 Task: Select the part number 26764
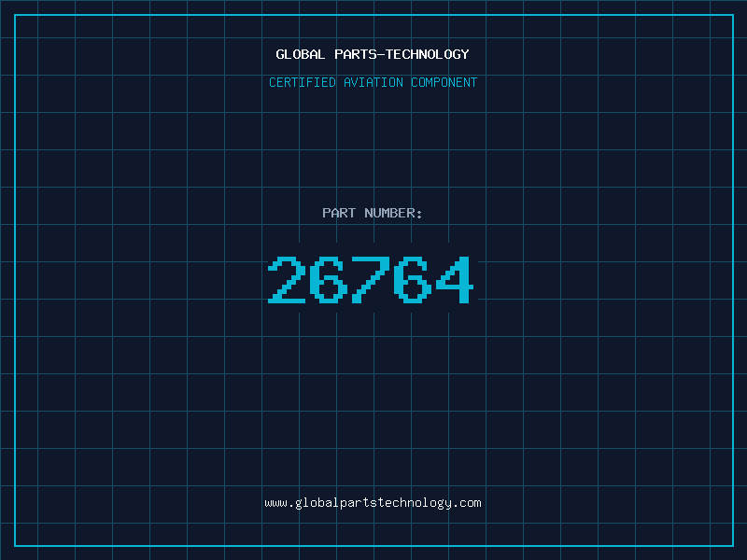(371, 280)
